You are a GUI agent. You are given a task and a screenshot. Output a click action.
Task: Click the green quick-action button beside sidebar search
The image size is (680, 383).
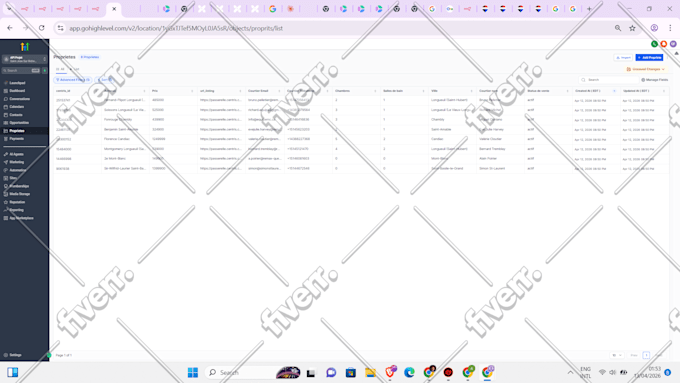[45, 70]
